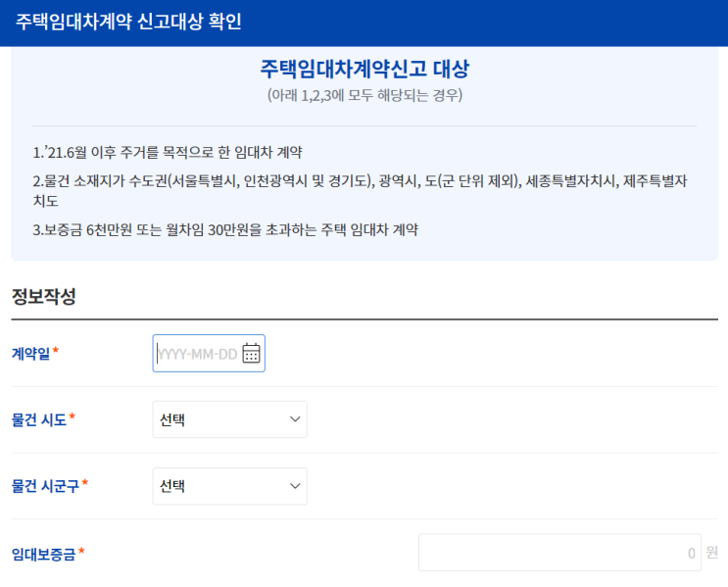Open the 물건 시도 dropdown
The width and height of the screenshot is (728, 587).
(x=230, y=419)
